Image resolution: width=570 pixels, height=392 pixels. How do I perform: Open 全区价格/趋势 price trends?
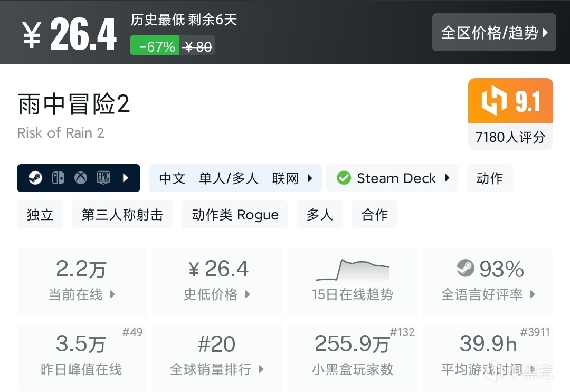pyautogui.click(x=494, y=33)
